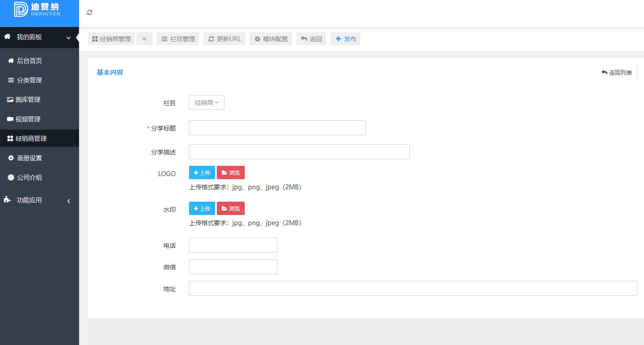Open 视频管理 video section
Image resolution: width=644 pixels, height=345 pixels.
click(28, 119)
